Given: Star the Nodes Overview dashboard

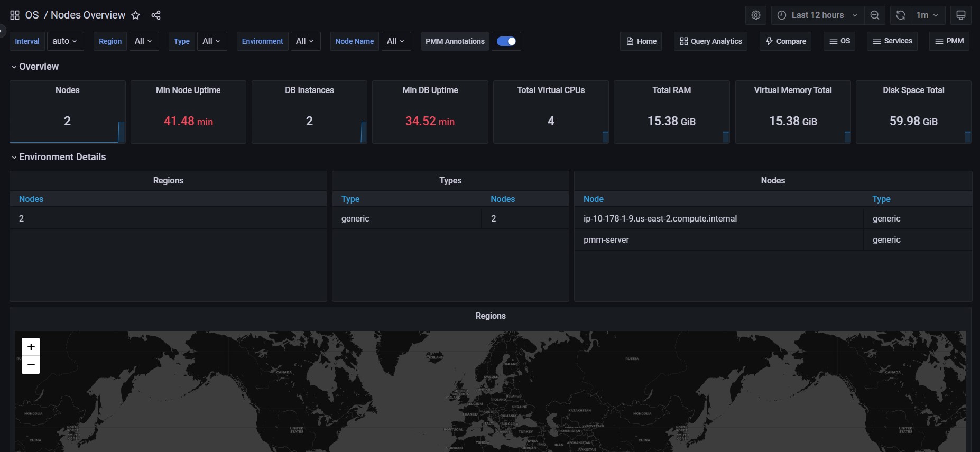Looking at the screenshot, I should point(136,15).
